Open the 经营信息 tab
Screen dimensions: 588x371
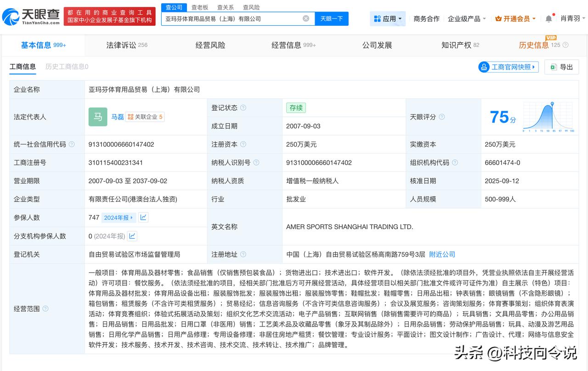pyautogui.click(x=294, y=45)
